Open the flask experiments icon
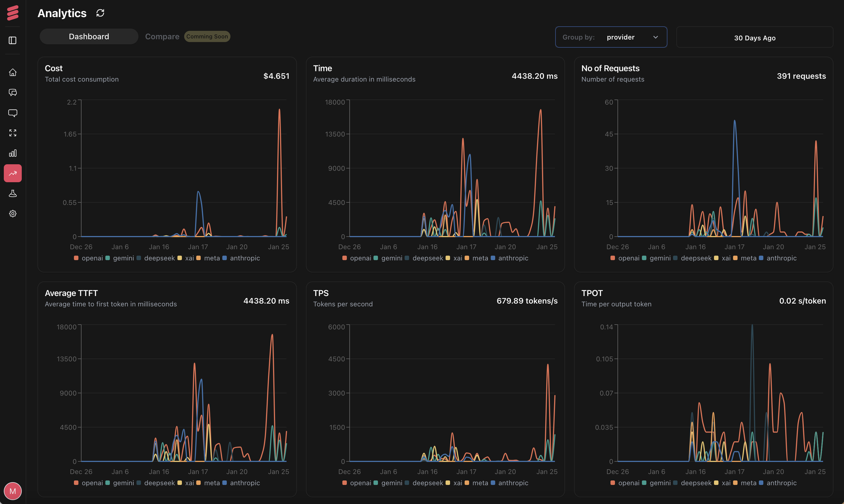The image size is (844, 504). [x=13, y=194]
